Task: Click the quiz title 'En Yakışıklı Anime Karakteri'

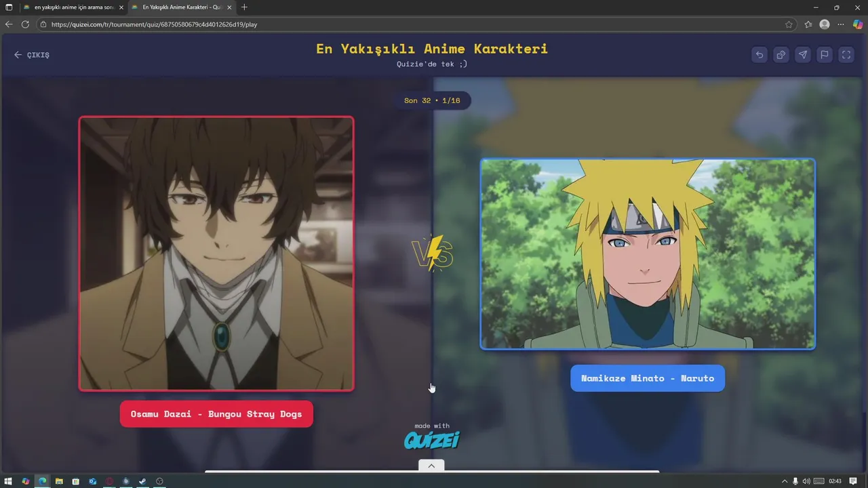Action: click(x=432, y=49)
